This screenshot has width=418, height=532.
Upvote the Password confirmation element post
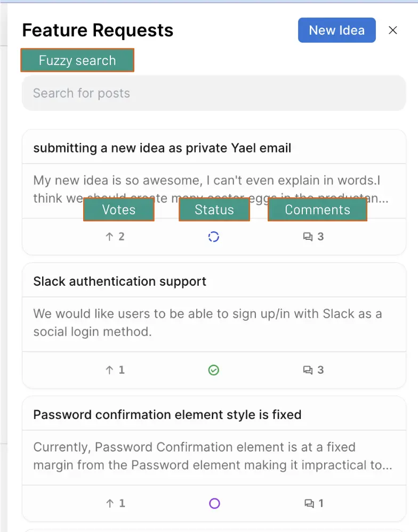click(x=110, y=503)
